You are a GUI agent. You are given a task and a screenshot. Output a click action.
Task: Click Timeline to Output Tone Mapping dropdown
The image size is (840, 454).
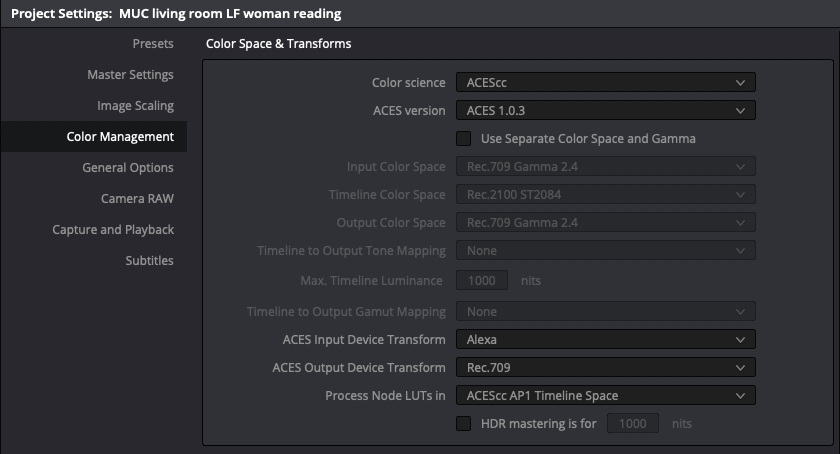click(x=605, y=251)
